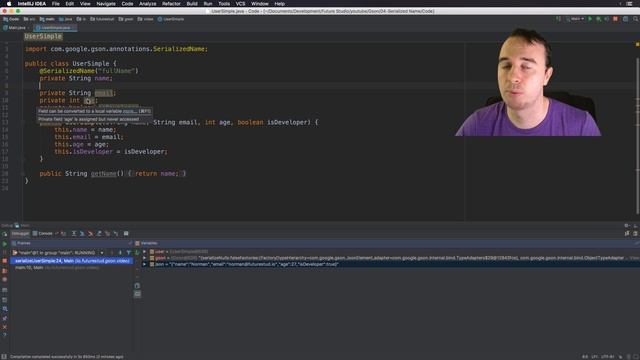Switch to the Main.java editor tab
640x360 pixels.
pyautogui.click(x=15, y=28)
